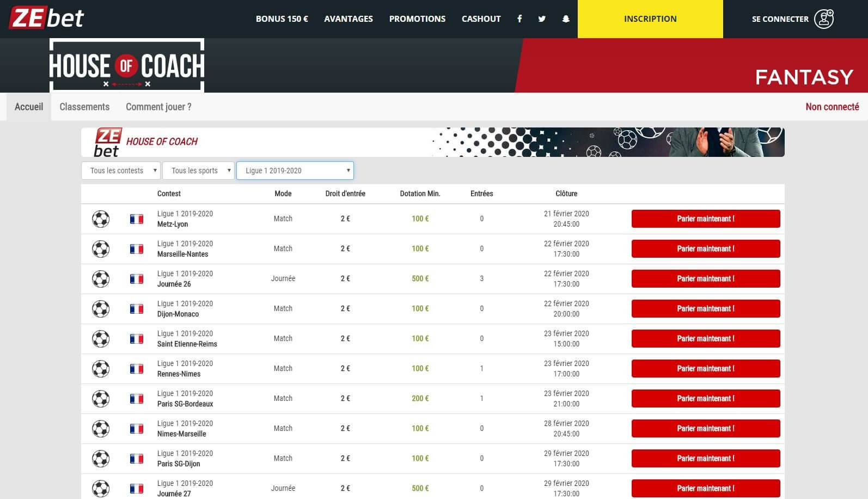The height and width of the screenshot is (499, 868).
Task: Click the soccer ball icon for Saint Etienne-Reims
Action: (x=101, y=339)
